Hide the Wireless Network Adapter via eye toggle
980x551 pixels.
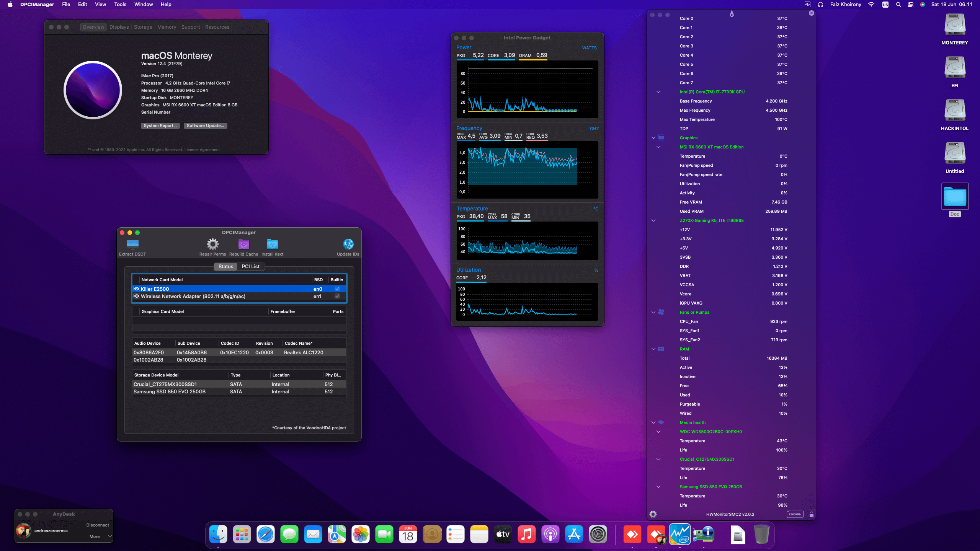tap(136, 296)
